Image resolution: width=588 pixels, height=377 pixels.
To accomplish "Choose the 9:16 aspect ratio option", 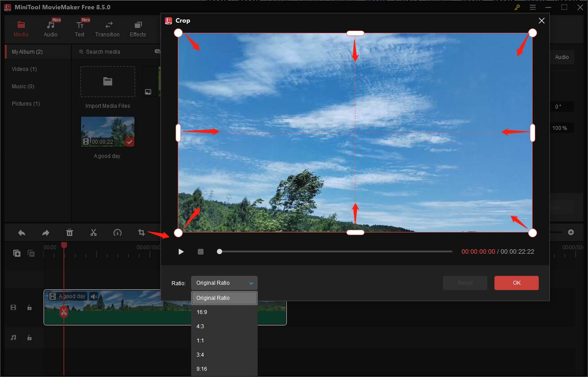I will pyautogui.click(x=202, y=369).
